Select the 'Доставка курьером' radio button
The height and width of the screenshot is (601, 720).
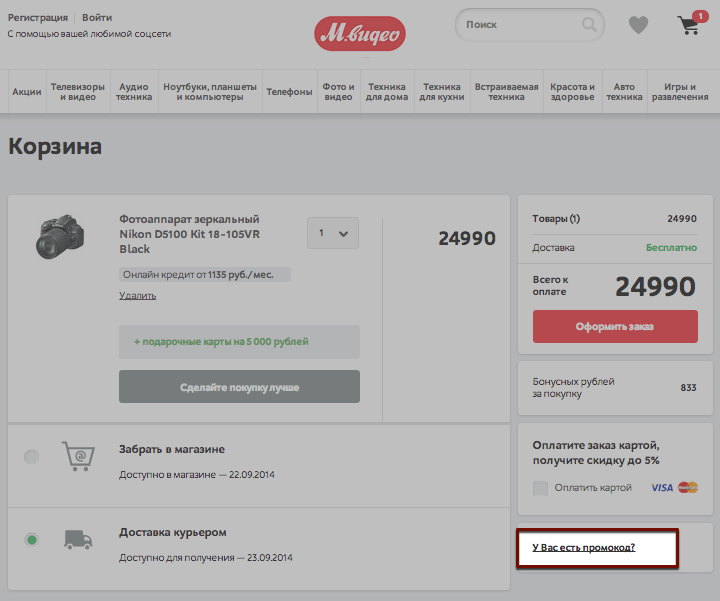(x=32, y=540)
